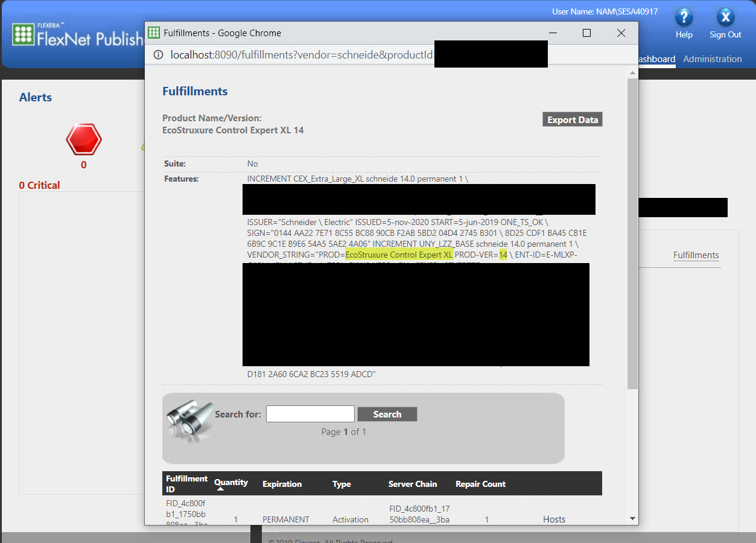Focus the Search for input field
Image resolution: width=756 pixels, height=543 pixels.
coord(310,414)
